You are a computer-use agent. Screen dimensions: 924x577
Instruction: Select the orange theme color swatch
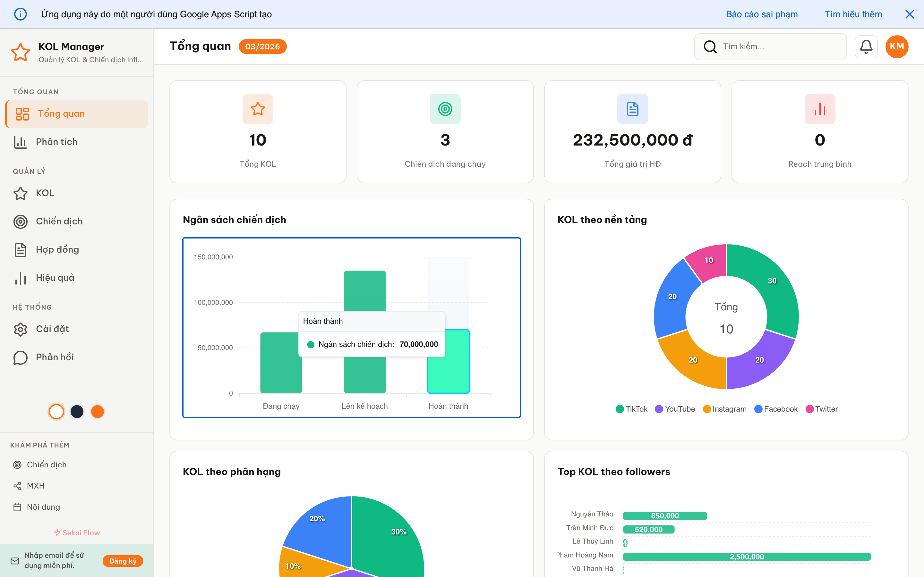97,411
